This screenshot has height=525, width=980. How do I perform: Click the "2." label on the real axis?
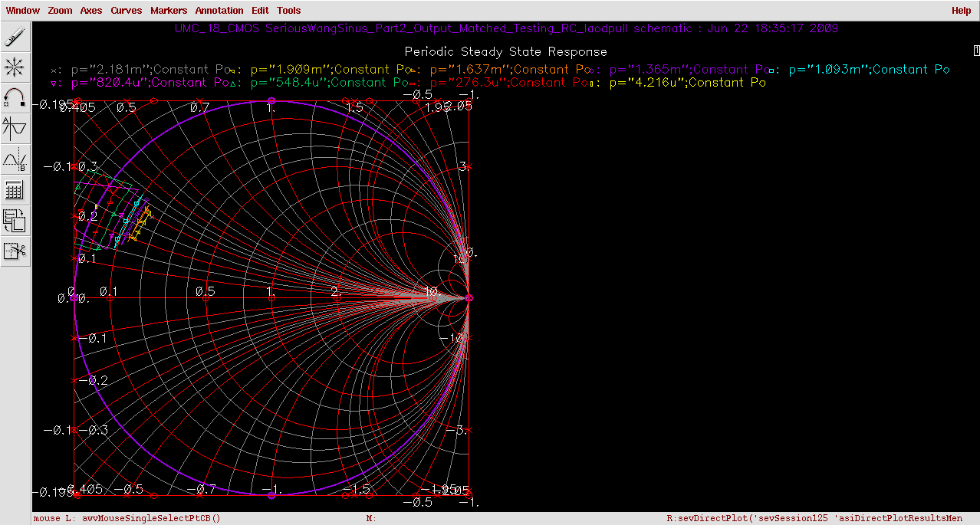pos(337,291)
